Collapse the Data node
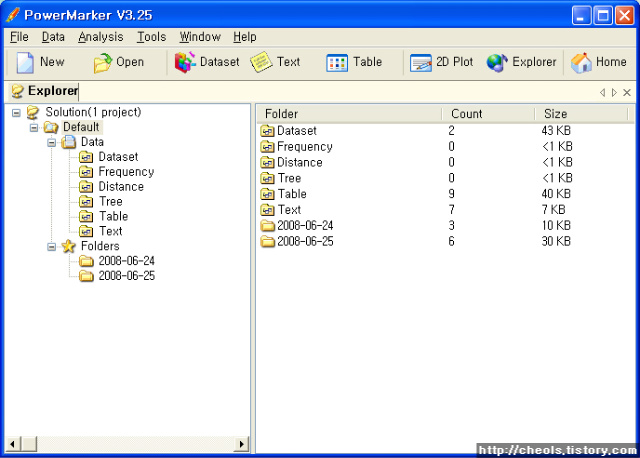Viewport: 640px width, 458px height. (51, 142)
